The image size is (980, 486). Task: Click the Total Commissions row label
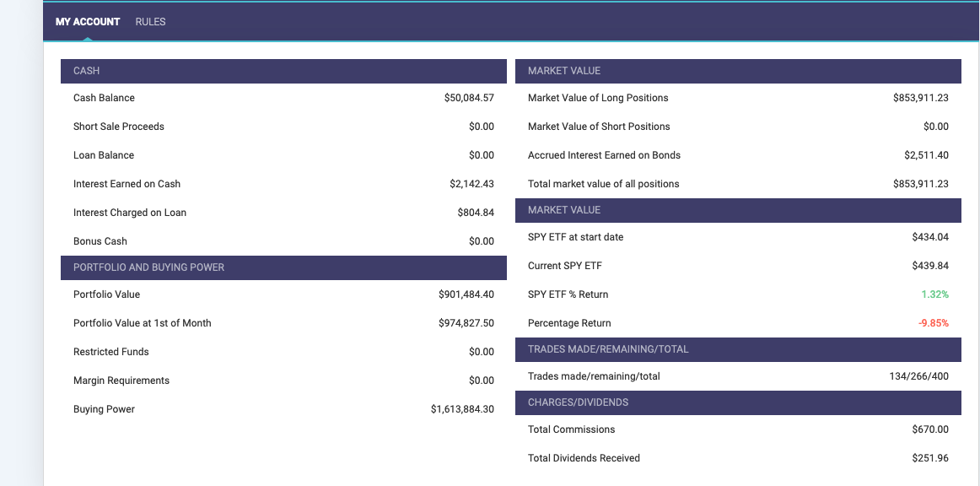point(571,429)
